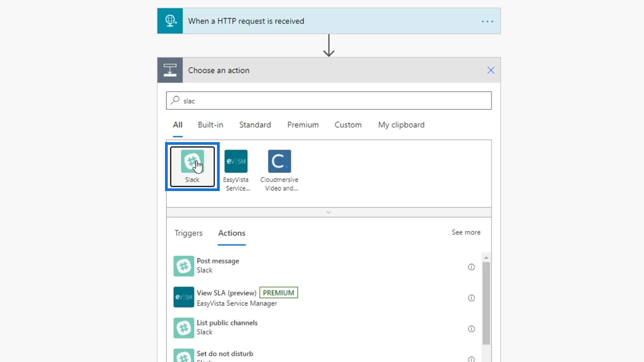This screenshot has height=362, width=644.
Task: Open the Standard connectors tab
Action: click(255, 125)
